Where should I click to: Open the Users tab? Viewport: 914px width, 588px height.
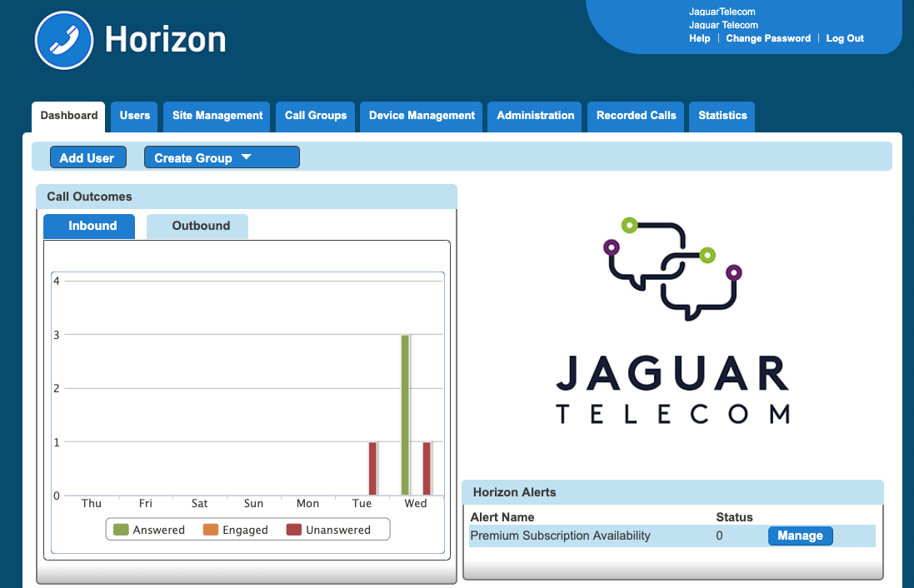pyautogui.click(x=135, y=116)
